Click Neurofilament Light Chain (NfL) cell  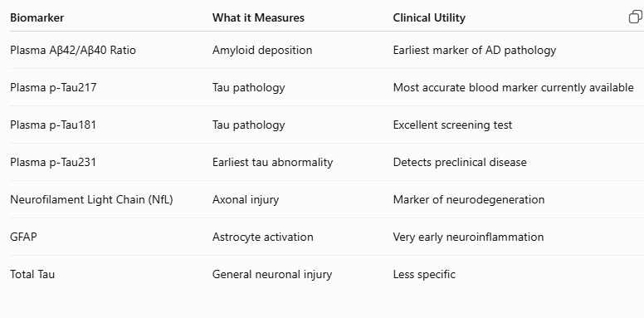[x=91, y=199]
